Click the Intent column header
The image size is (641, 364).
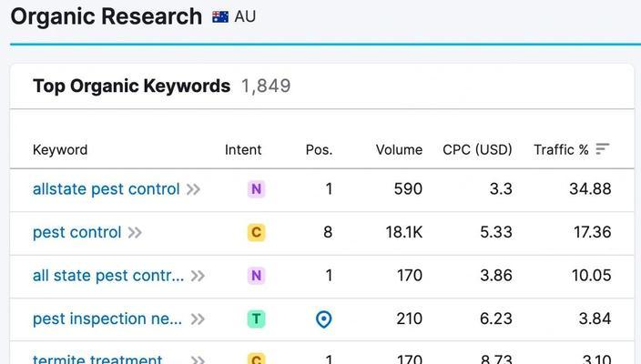click(243, 149)
